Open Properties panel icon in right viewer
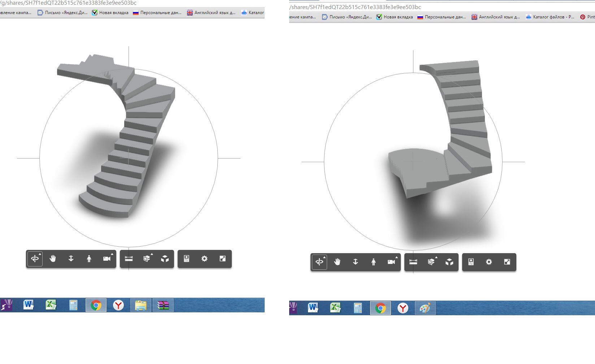 [x=471, y=262]
